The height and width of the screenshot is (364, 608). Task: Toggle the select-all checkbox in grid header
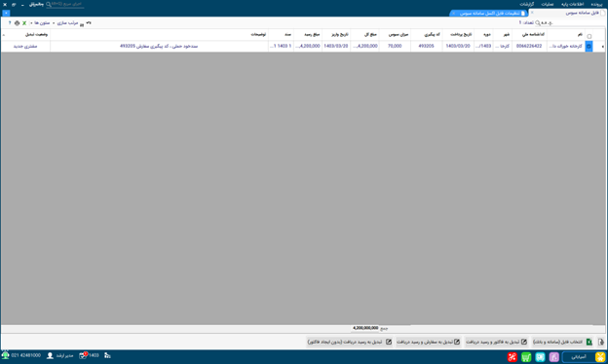pyautogui.click(x=589, y=36)
